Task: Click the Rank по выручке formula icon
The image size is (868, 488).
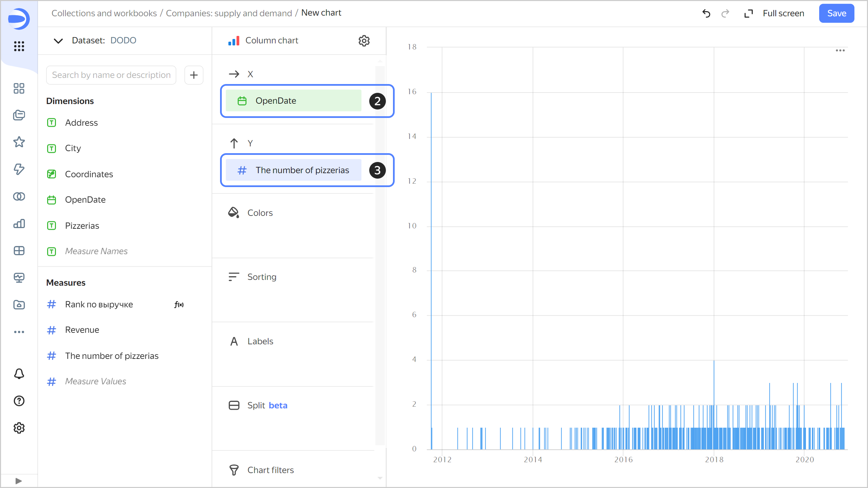Action: click(x=179, y=304)
